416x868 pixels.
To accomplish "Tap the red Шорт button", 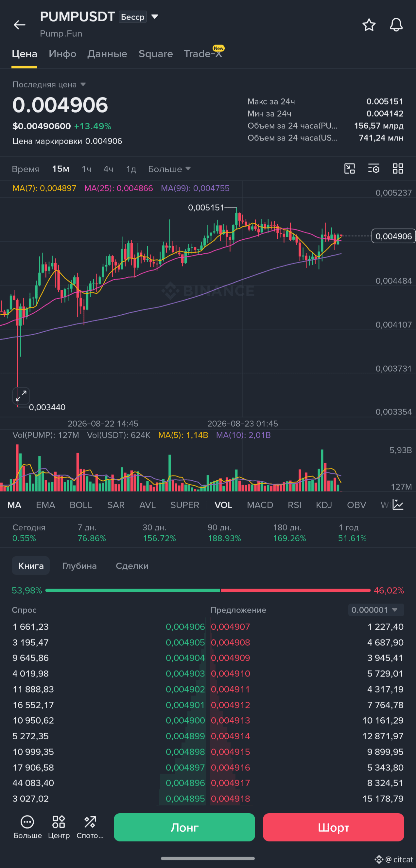I will (333, 827).
